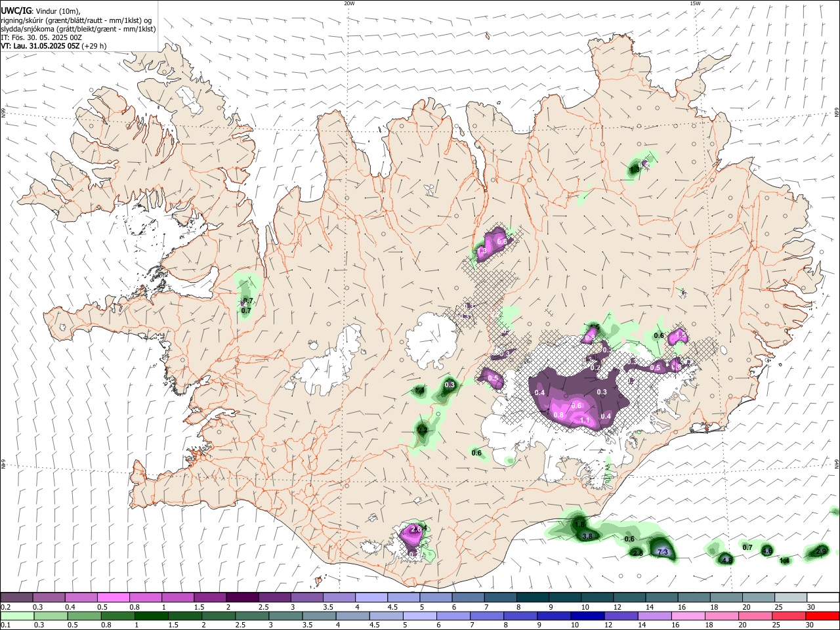Click the 2.6 snowfall value on the map
Image resolution: width=840 pixels, height=630 pixels.
(x=415, y=529)
